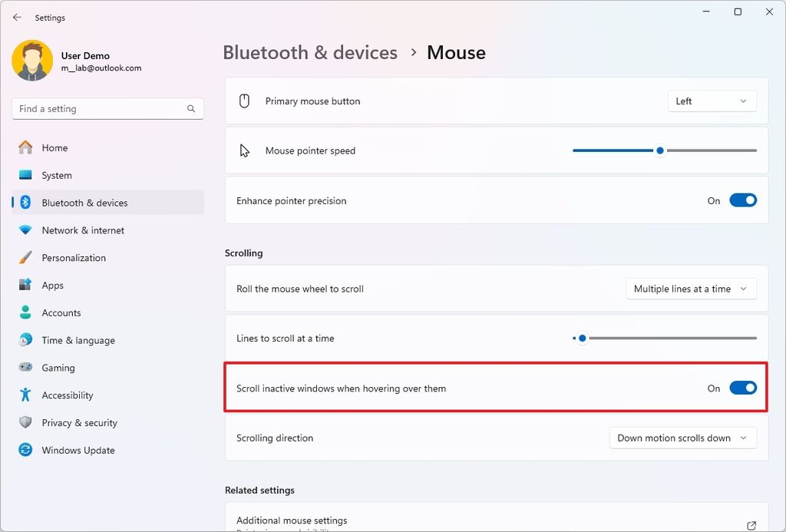This screenshot has width=786, height=532.
Task: Open the Scrolling direction dropdown
Action: tap(682, 438)
